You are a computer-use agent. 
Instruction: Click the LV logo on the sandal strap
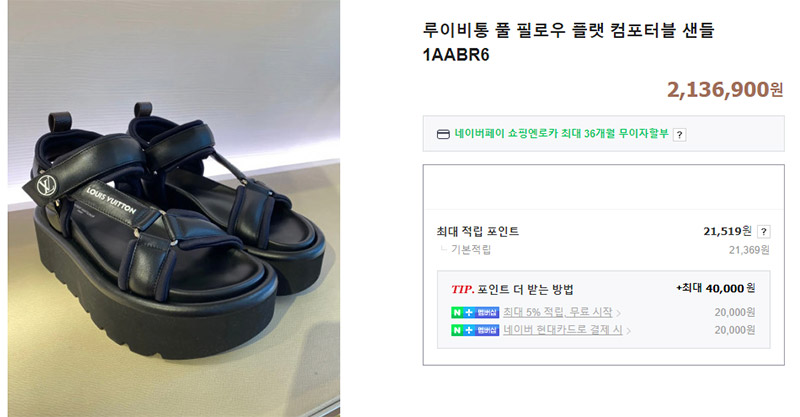pyautogui.click(x=47, y=185)
